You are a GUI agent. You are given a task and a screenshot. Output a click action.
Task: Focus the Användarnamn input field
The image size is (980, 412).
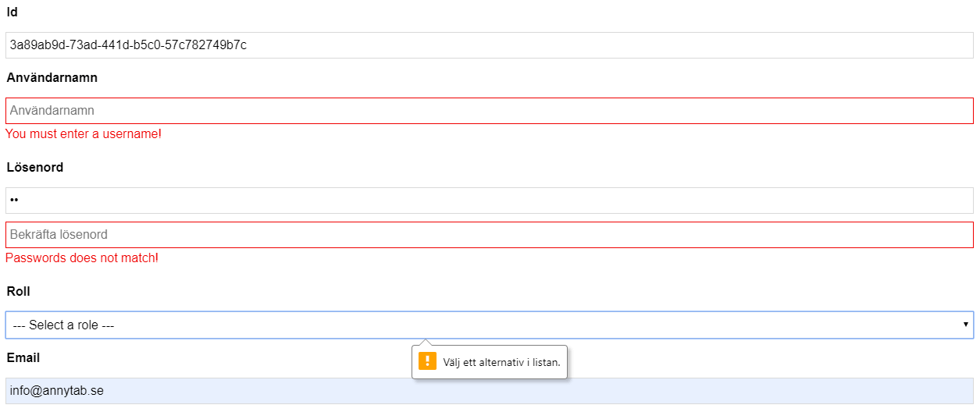tap(490, 111)
